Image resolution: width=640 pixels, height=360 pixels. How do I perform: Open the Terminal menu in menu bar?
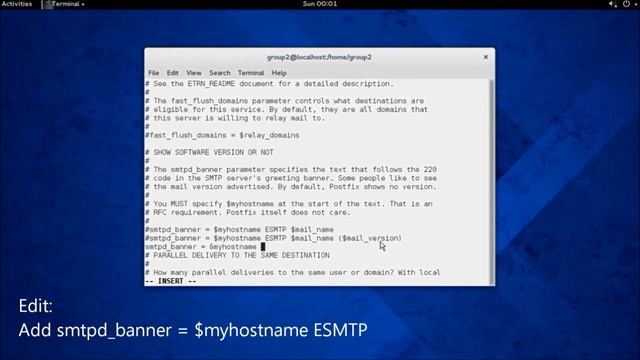click(251, 73)
